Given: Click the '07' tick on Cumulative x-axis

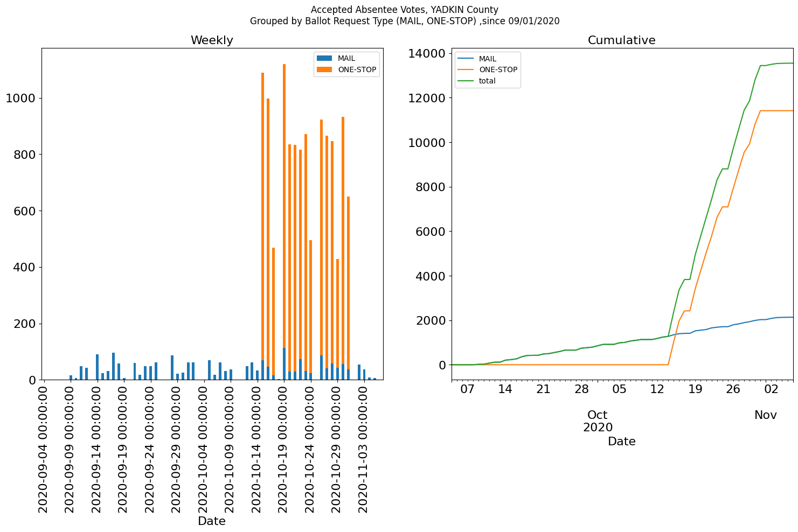Looking at the screenshot, I should (467, 389).
